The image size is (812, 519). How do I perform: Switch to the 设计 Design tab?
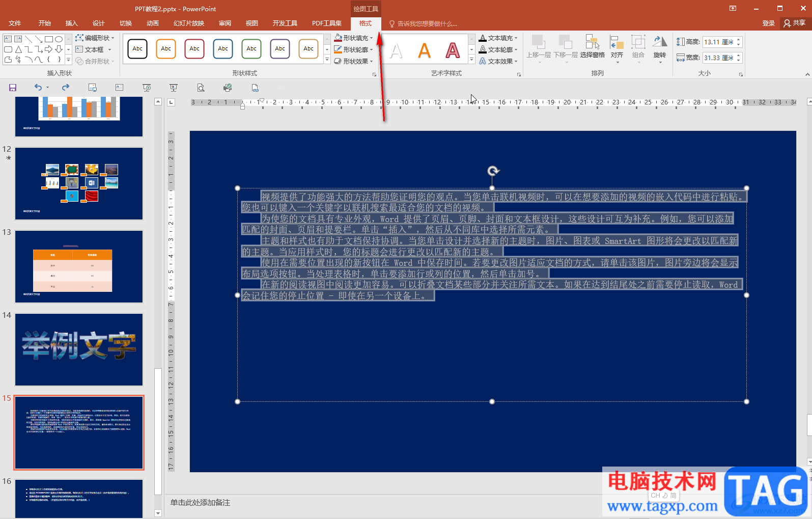click(99, 23)
